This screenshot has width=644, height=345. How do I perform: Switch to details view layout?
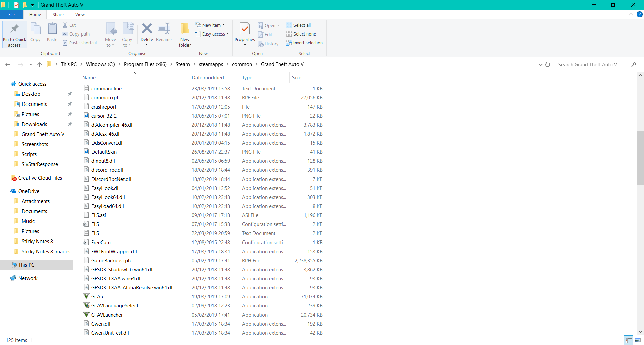pos(629,340)
